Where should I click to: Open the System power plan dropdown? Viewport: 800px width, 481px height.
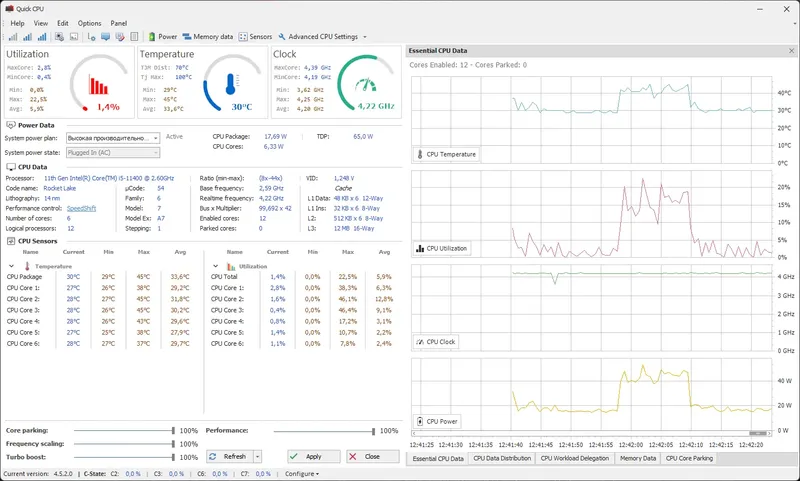pyautogui.click(x=113, y=138)
